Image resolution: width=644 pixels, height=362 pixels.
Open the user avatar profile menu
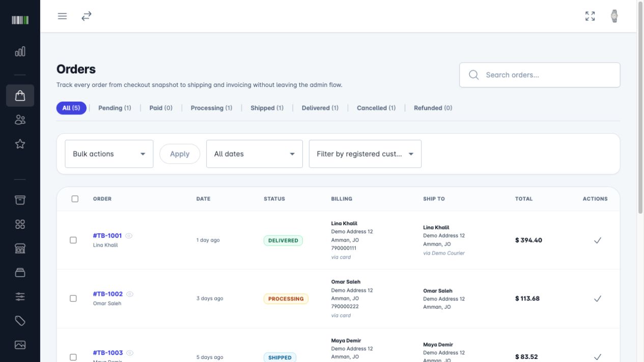[614, 16]
